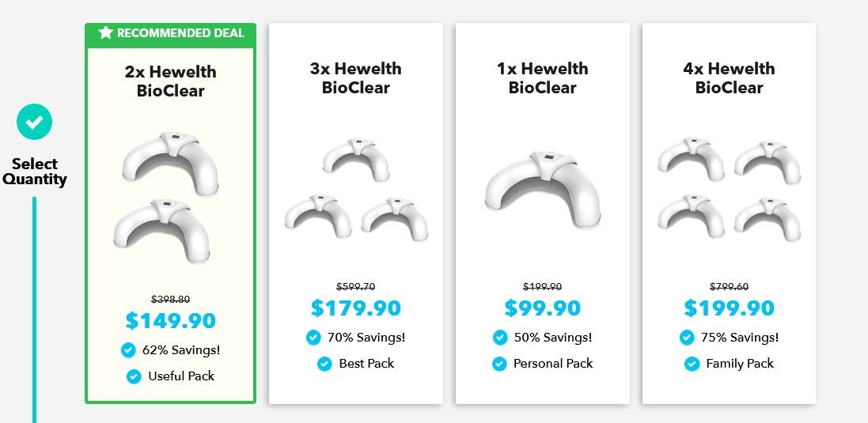The width and height of the screenshot is (868, 423).
Task: Click checkmark icon beside 70% Savings
Action: point(313,338)
